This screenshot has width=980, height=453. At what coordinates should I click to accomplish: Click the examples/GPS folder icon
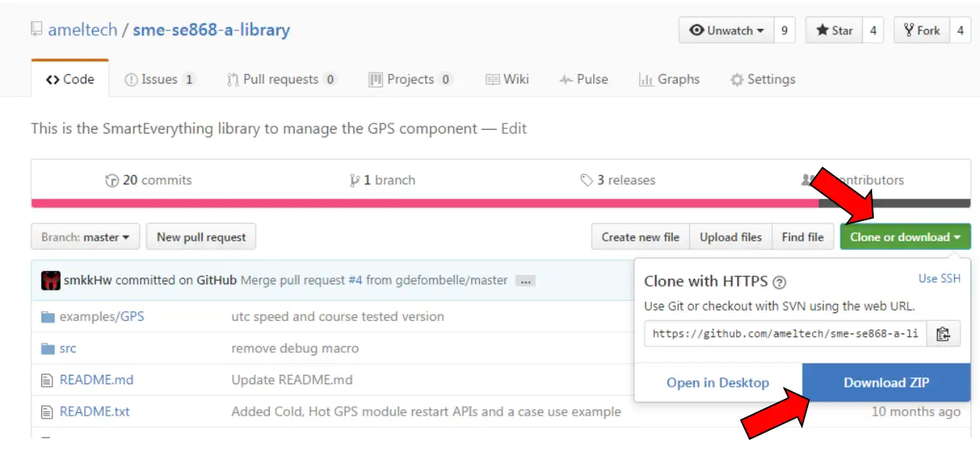tap(48, 317)
